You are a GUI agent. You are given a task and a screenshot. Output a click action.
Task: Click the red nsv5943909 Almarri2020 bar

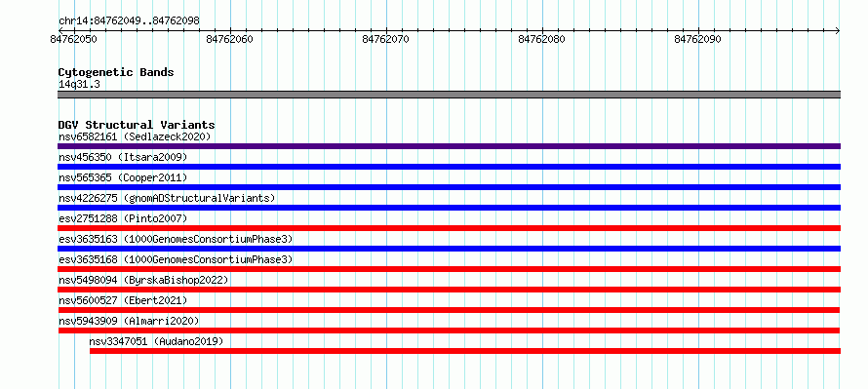449,331
